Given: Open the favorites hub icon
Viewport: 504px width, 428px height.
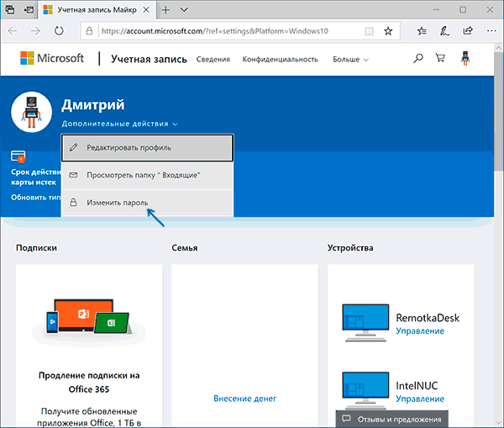Looking at the screenshot, I should tap(422, 31).
